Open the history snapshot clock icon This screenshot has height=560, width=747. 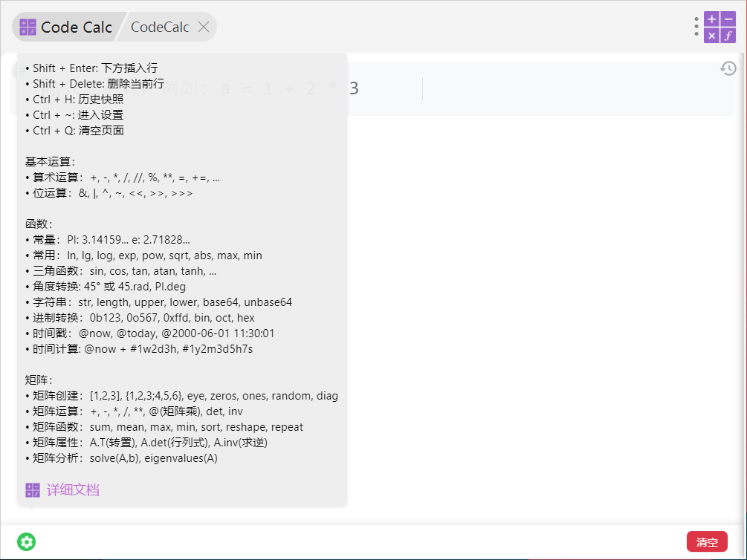click(x=728, y=68)
